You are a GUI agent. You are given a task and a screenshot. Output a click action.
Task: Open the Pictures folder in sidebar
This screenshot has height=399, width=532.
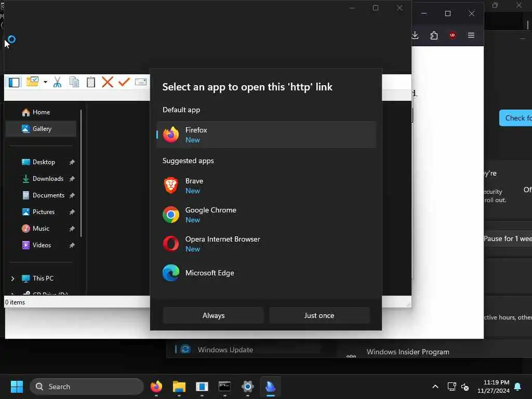41,212
